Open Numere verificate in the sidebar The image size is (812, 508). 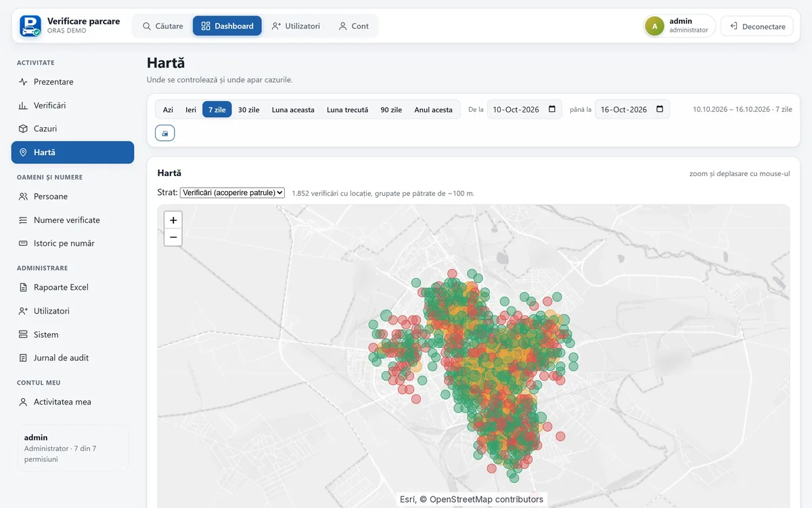[x=72, y=220]
